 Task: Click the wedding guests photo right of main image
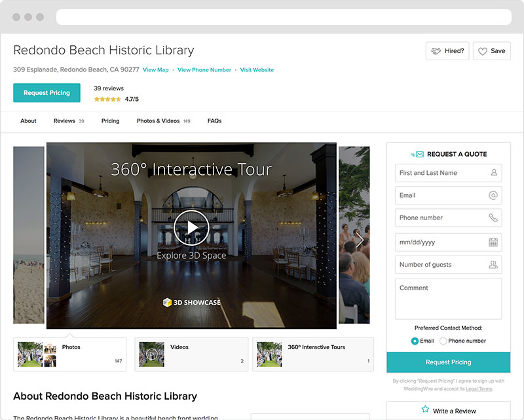point(354,235)
